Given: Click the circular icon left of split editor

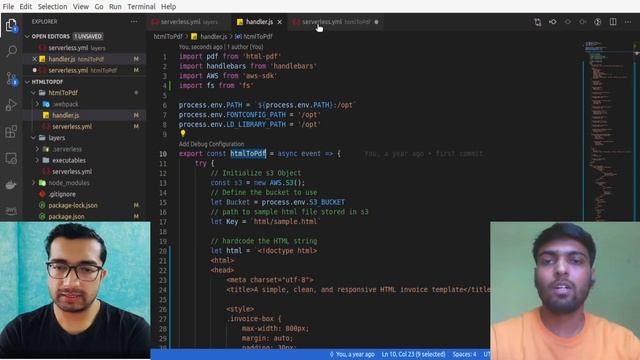Looking at the screenshot, I should click(x=598, y=22).
